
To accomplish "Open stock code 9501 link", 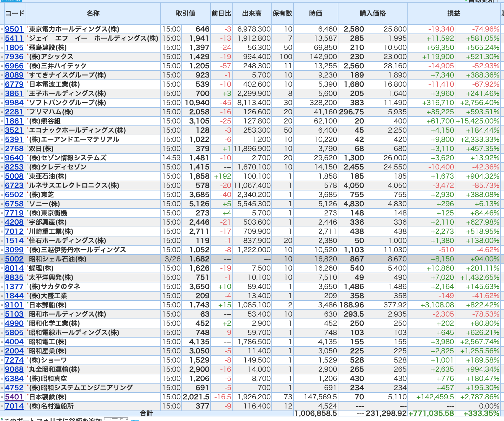I will click(14, 29).
